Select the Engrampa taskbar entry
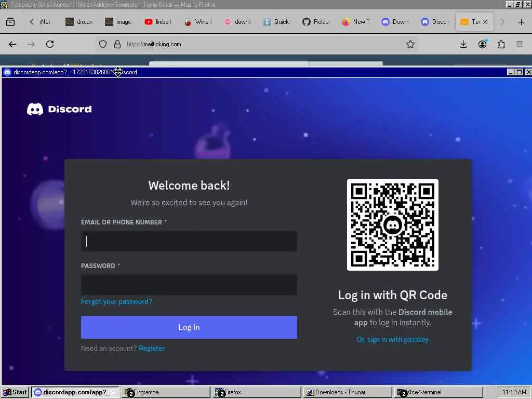 tap(166, 392)
